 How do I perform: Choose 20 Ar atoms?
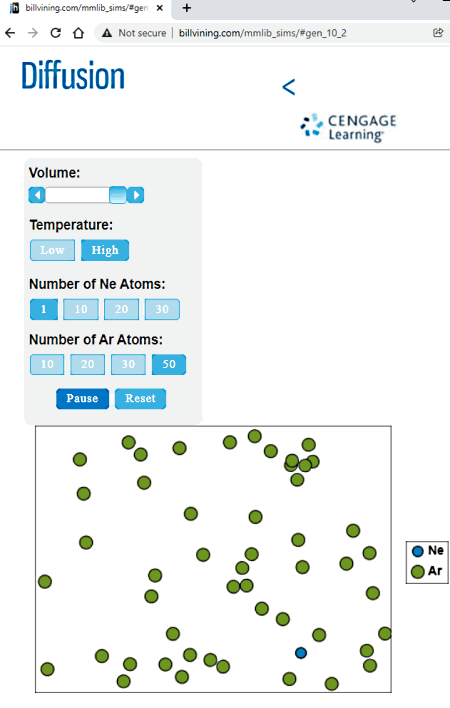coord(88,364)
